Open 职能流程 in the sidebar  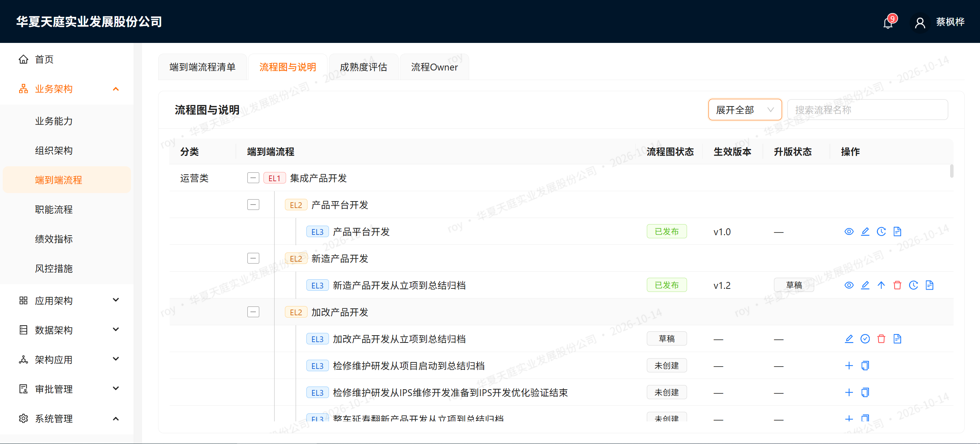coord(67,210)
